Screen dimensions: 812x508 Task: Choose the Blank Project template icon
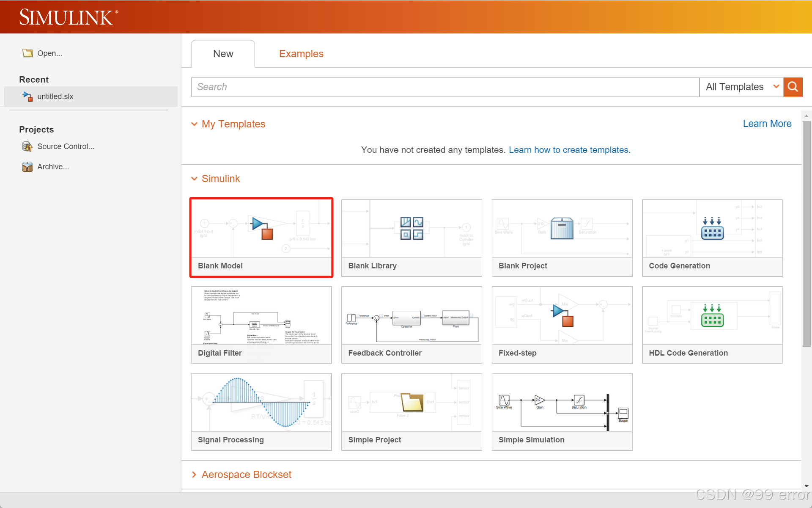click(562, 229)
